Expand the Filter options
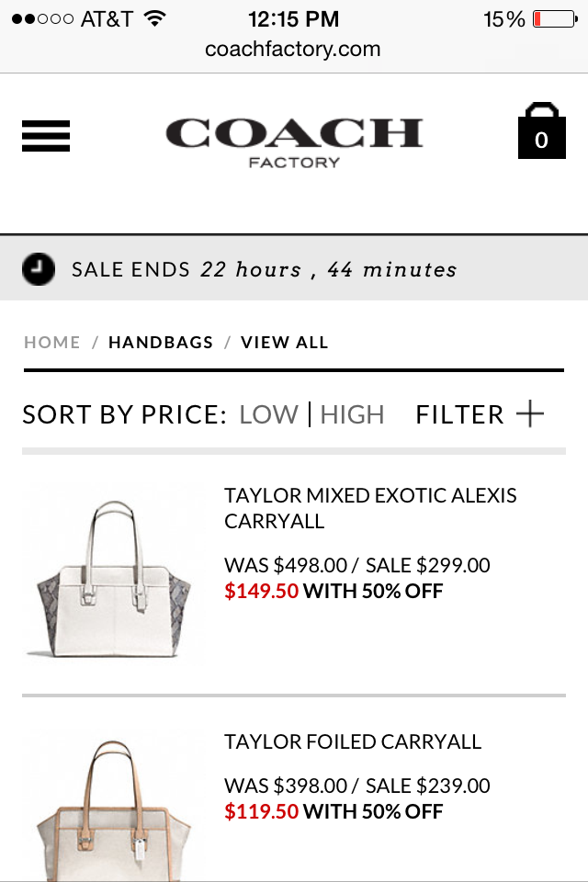 (480, 415)
